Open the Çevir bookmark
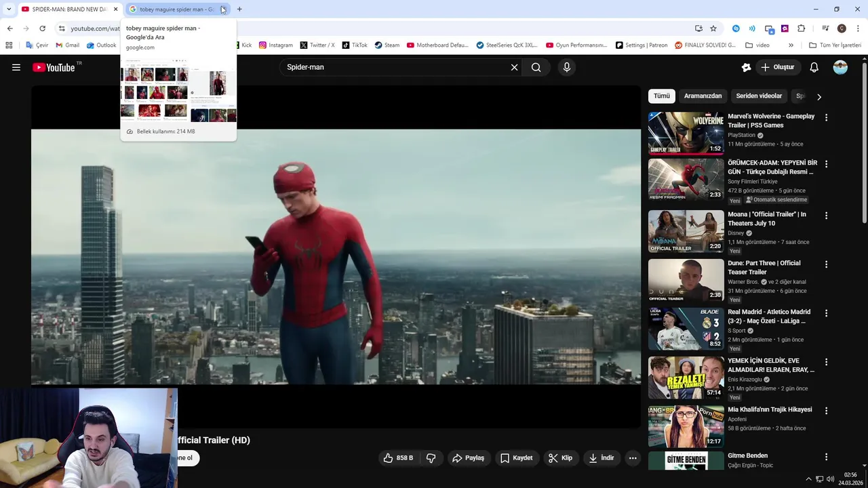This screenshot has width=868, height=488. coord(37,45)
